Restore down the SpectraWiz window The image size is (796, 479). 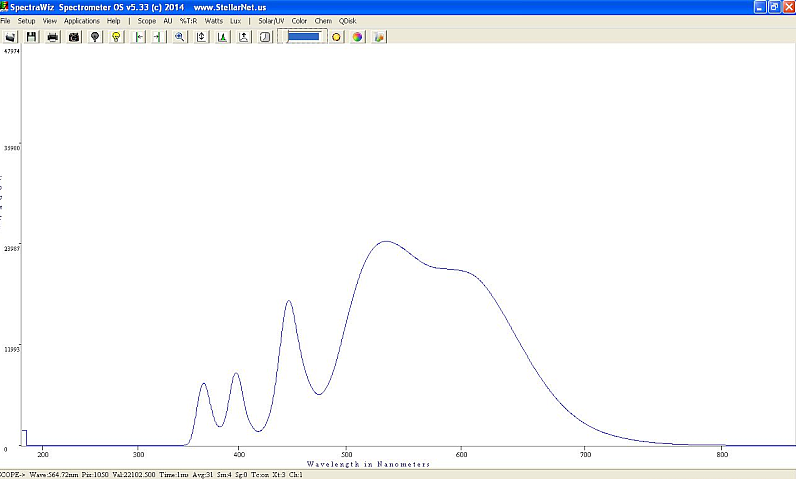[x=774, y=7]
